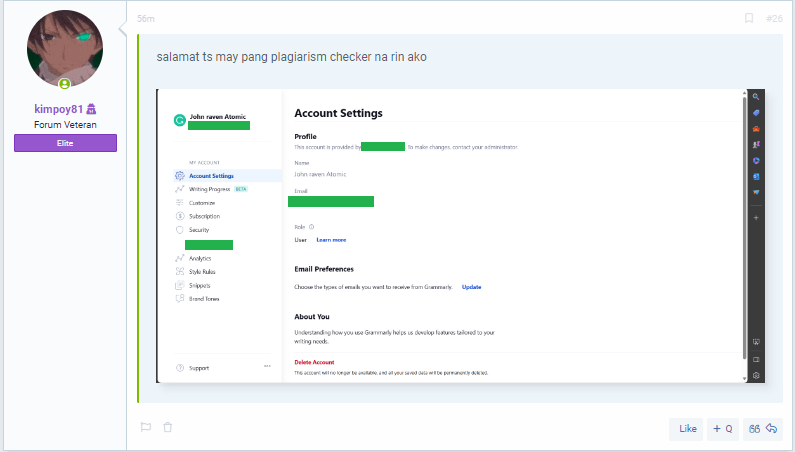Image resolution: width=795 pixels, height=452 pixels.
Task: Click the Email Preferences heading
Action: click(x=324, y=269)
